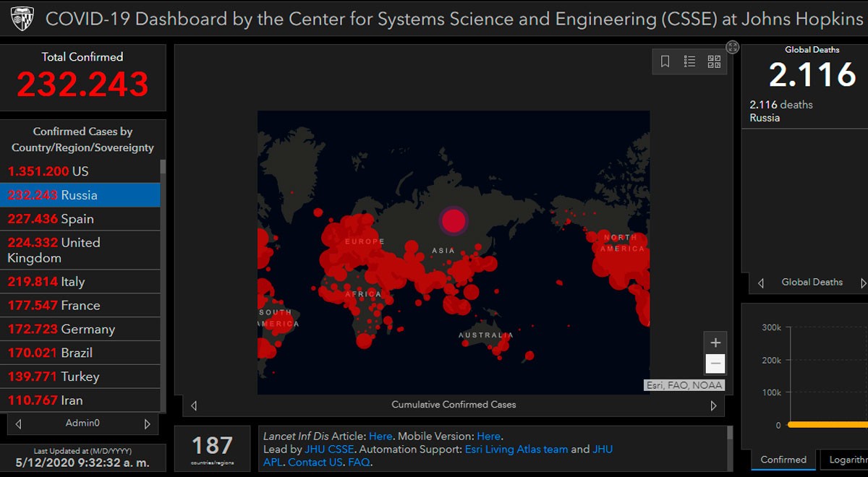Go to next Admin level arrow

[x=148, y=424]
